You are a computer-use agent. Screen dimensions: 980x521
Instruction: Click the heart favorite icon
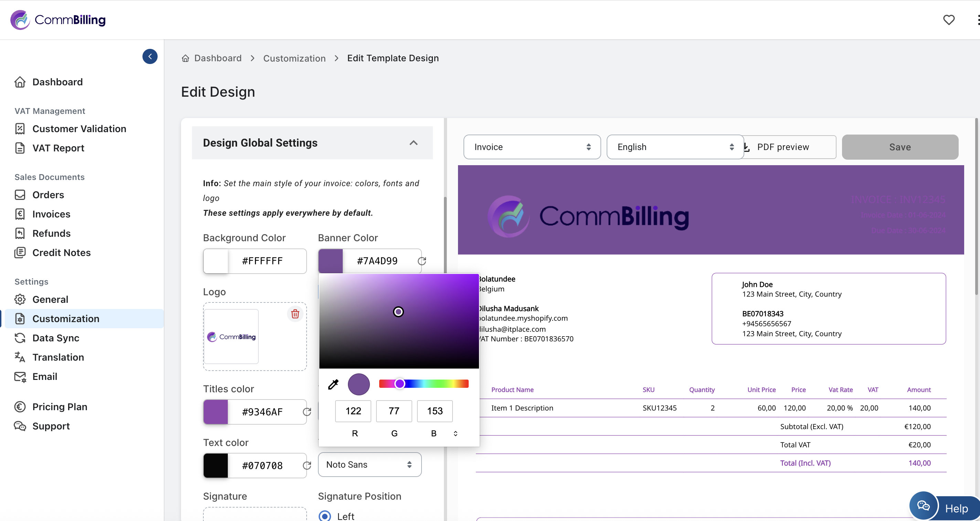click(948, 20)
